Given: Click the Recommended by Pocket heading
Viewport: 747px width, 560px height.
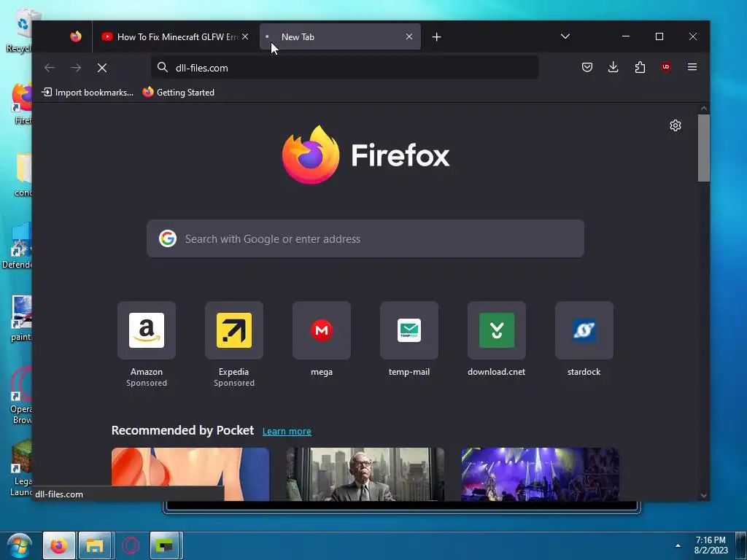Looking at the screenshot, I should 182,430.
